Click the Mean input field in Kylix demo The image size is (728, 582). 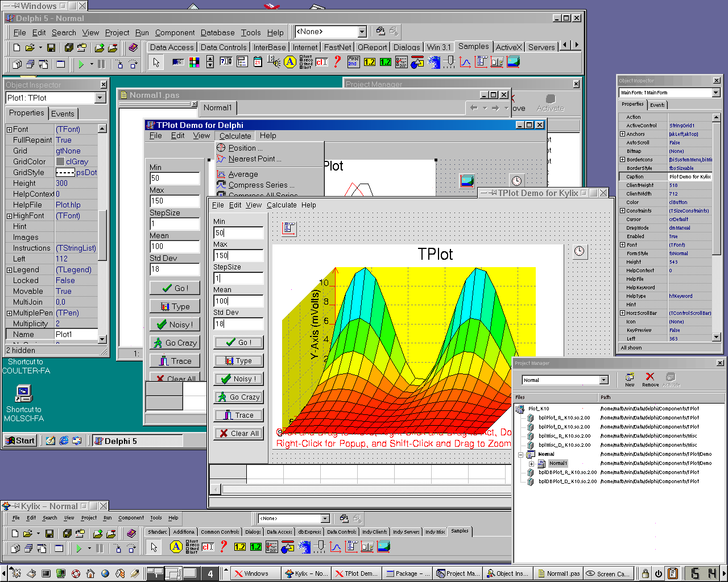(238, 301)
